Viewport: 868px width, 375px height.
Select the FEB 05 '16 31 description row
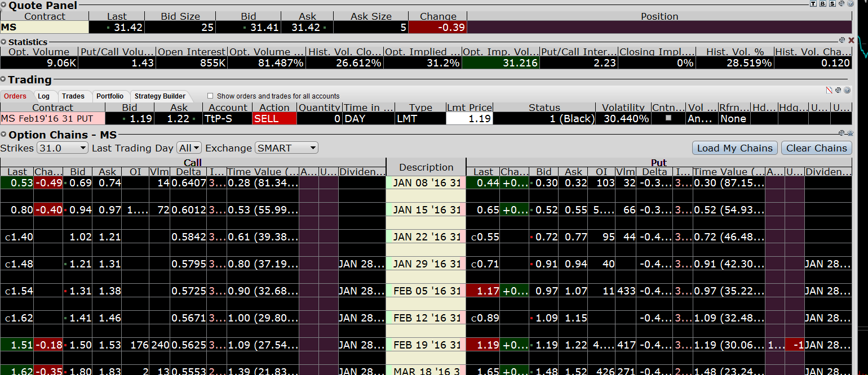(x=426, y=291)
